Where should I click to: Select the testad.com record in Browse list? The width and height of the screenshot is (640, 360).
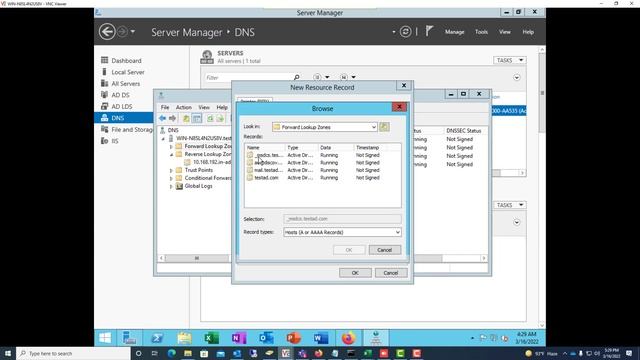(x=266, y=178)
